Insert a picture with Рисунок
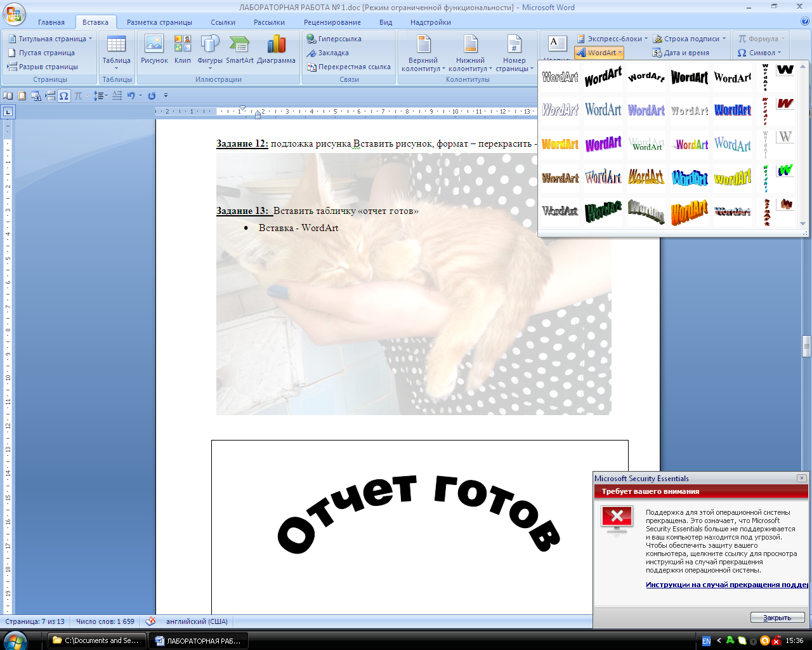Viewport: 812px width, 650px height. [154, 51]
